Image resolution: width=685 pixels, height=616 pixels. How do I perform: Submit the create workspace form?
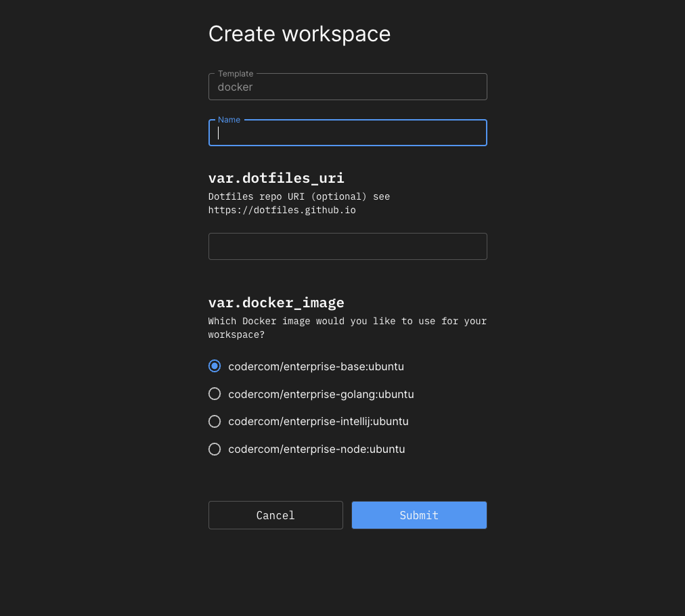coord(419,515)
